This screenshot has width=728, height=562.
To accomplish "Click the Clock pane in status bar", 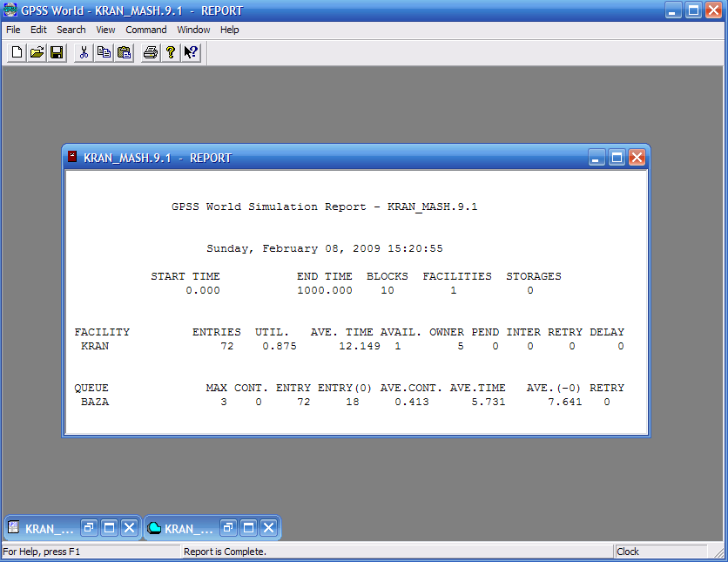I will click(661, 552).
